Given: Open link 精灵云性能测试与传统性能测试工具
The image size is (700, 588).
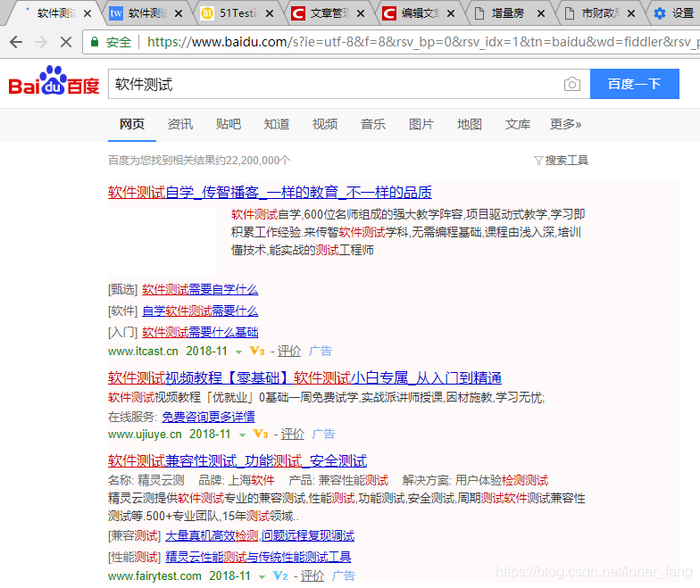Looking at the screenshot, I should 258,557.
